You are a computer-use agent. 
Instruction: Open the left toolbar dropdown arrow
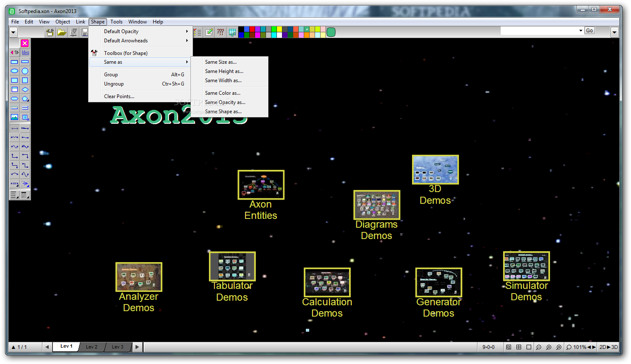13,32
